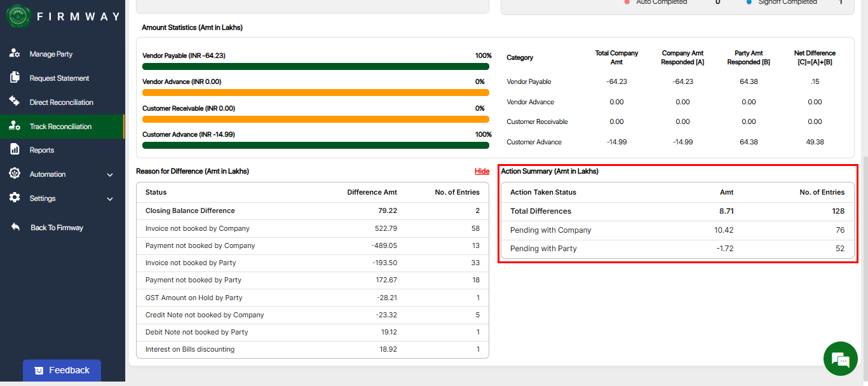Click the Manage Party sidebar icon
Screen dimensions: 868x386
(15, 54)
